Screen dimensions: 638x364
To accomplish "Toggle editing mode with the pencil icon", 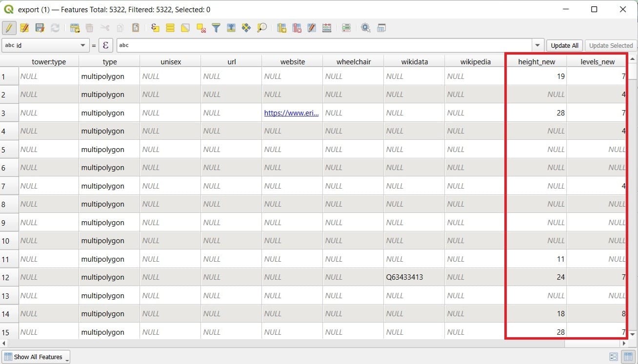I will [x=9, y=28].
